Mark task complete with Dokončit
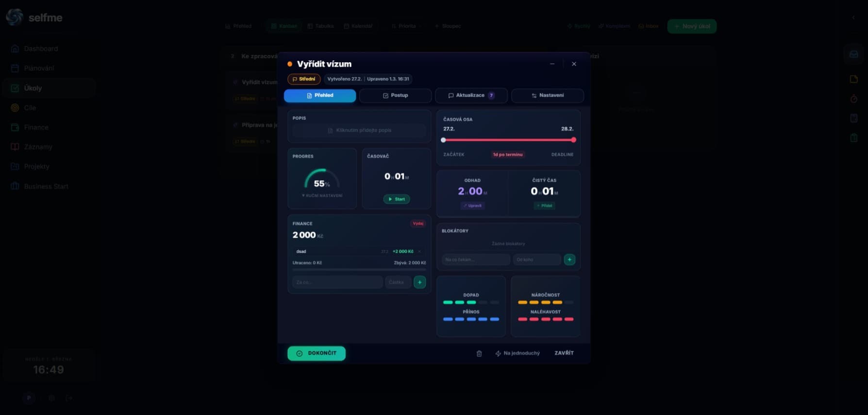 click(317, 353)
